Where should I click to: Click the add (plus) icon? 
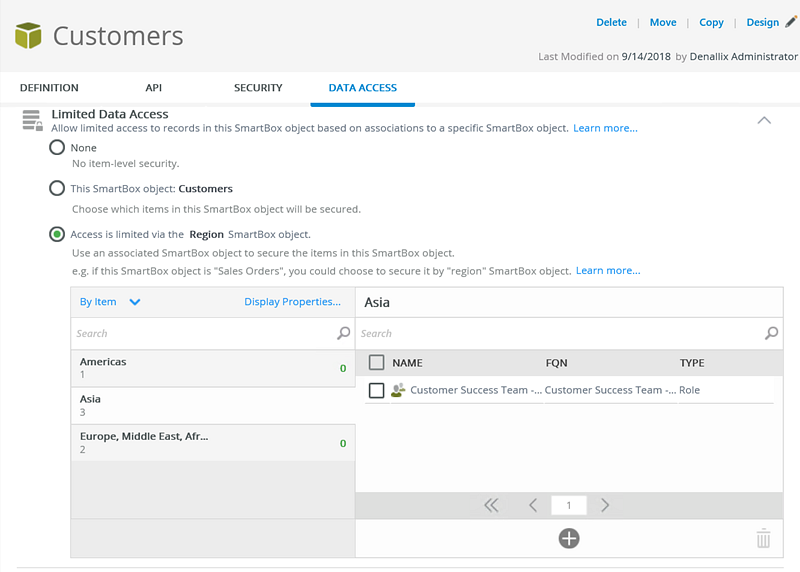pyautogui.click(x=568, y=538)
